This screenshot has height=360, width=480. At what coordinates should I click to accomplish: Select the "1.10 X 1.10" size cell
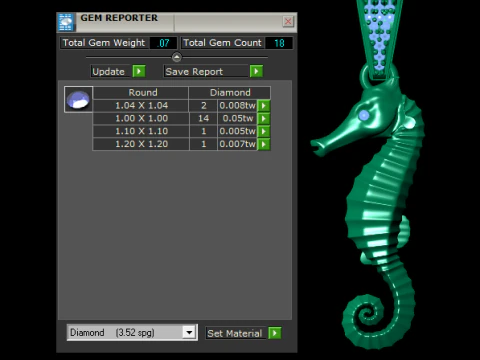coord(141,131)
